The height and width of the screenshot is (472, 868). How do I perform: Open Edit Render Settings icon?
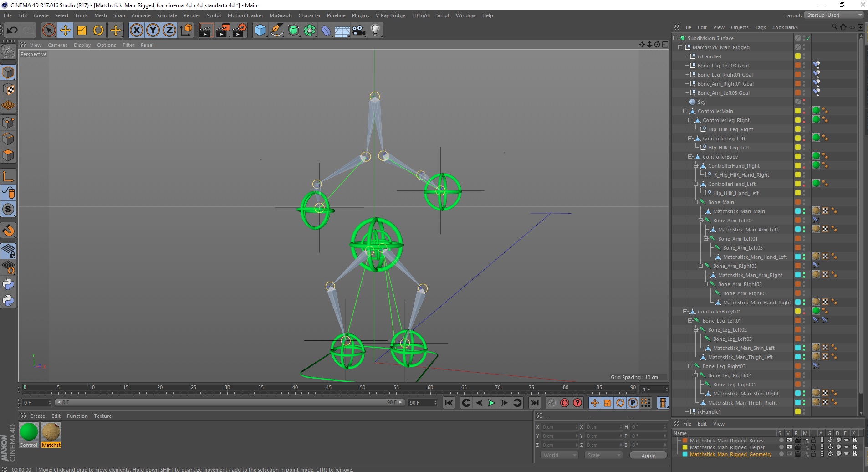tap(240, 30)
